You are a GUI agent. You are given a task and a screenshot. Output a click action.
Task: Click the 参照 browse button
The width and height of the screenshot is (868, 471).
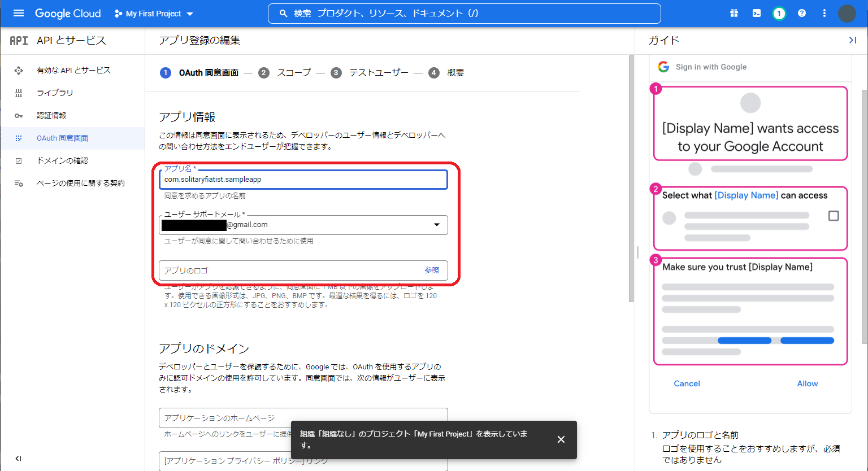click(x=432, y=271)
